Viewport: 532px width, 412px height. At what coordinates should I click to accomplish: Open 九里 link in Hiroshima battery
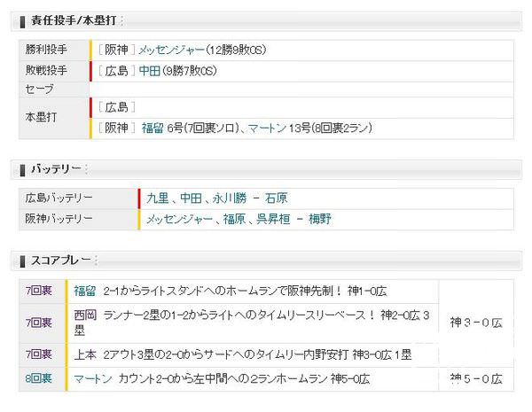coord(158,198)
